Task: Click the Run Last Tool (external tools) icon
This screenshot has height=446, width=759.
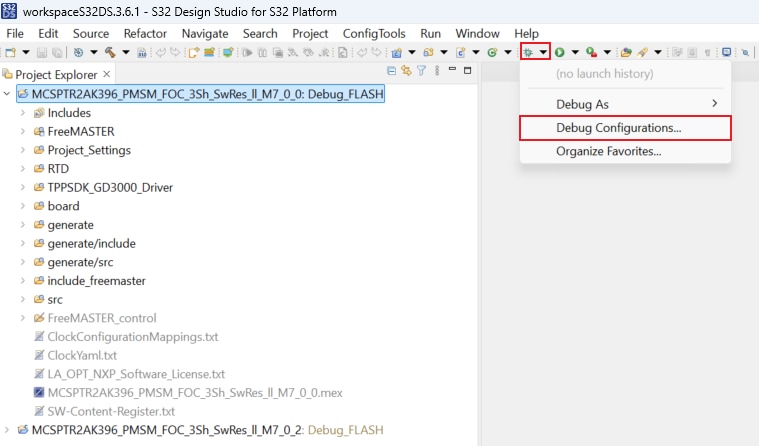Action: pos(592,52)
